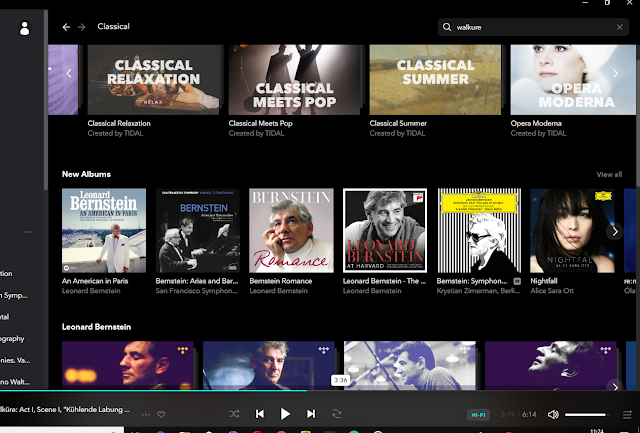Click the Classical Meets Pop title link
Image resolution: width=640 pixels, height=433 pixels.
[260, 123]
